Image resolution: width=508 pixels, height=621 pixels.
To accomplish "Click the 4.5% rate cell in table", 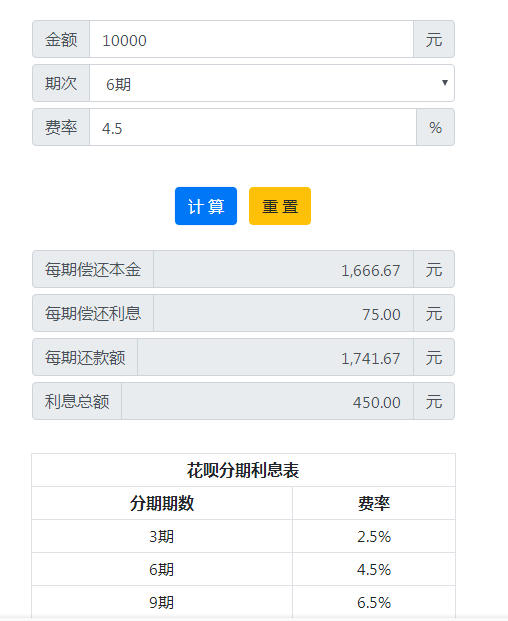I will point(374,569).
